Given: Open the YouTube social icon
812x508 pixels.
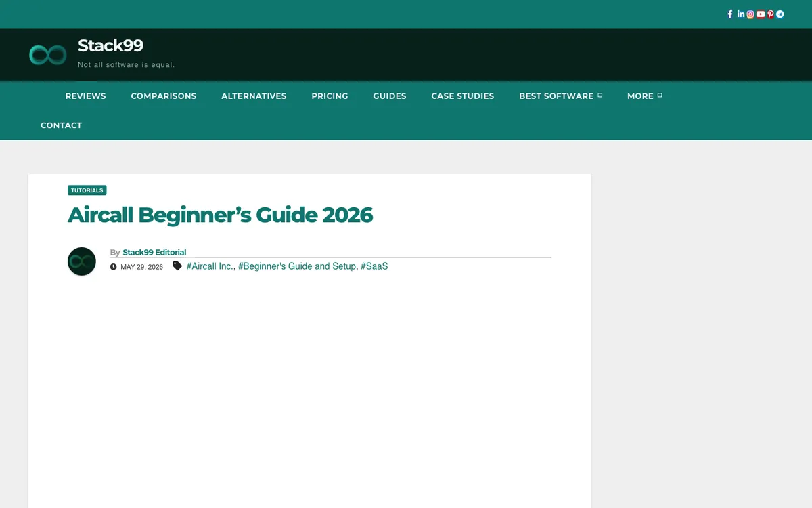Looking at the screenshot, I should coord(761,14).
